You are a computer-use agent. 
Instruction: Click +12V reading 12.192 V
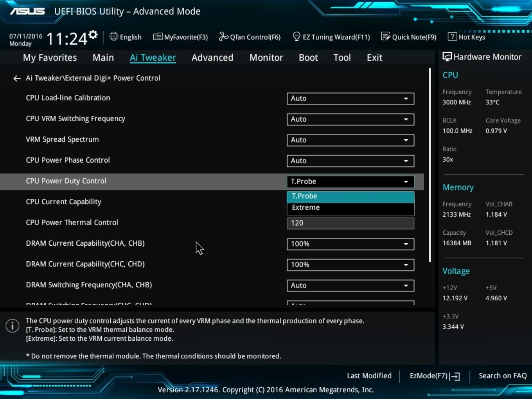pyautogui.click(x=455, y=298)
